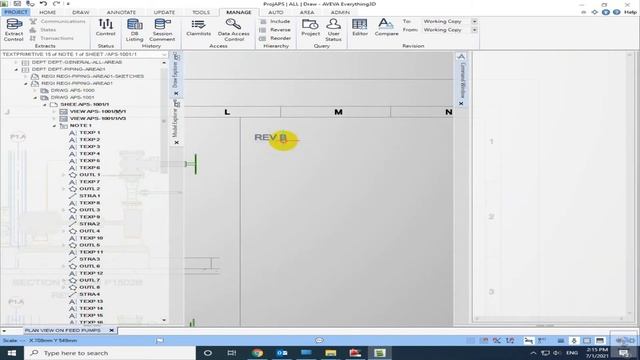Open Extract Control in the Extracts group
The width and height of the screenshot is (640, 360).
[x=13, y=30]
